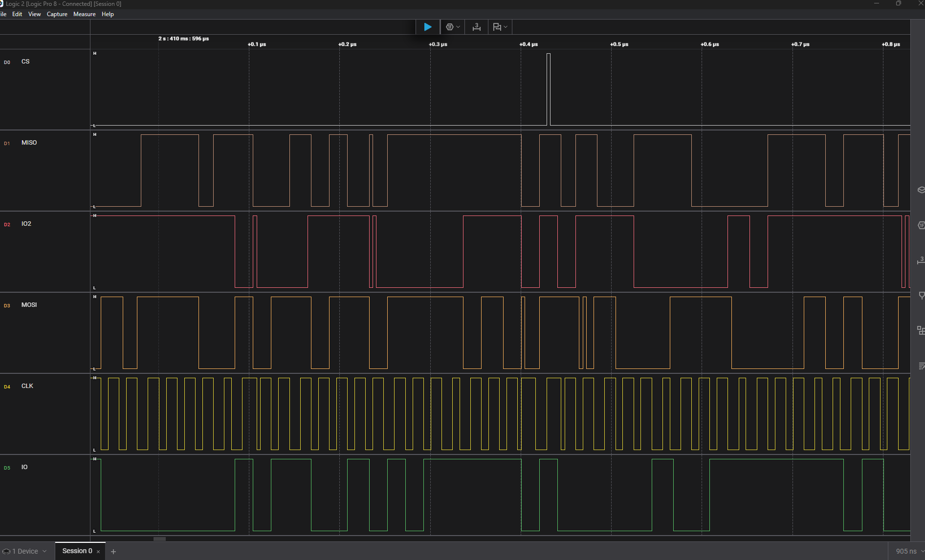The height and width of the screenshot is (560, 925).
Task: Select the MOSI channel label
Action: pos(29,305)
